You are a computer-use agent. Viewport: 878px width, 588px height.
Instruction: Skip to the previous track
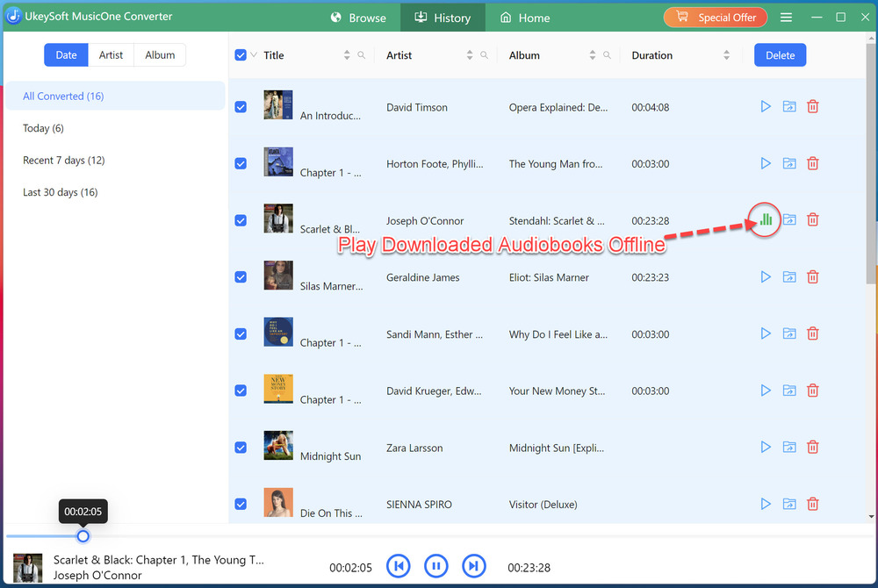[x=398, y=566]
